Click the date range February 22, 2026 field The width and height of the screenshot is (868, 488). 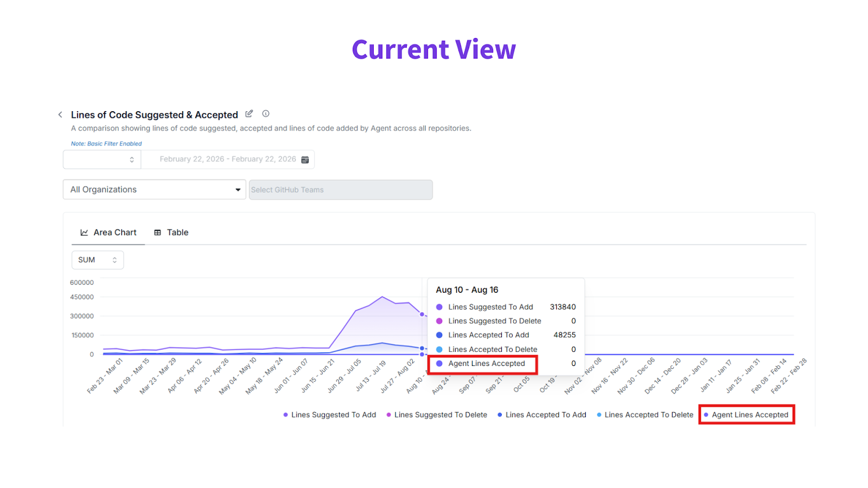coord(227,159)
